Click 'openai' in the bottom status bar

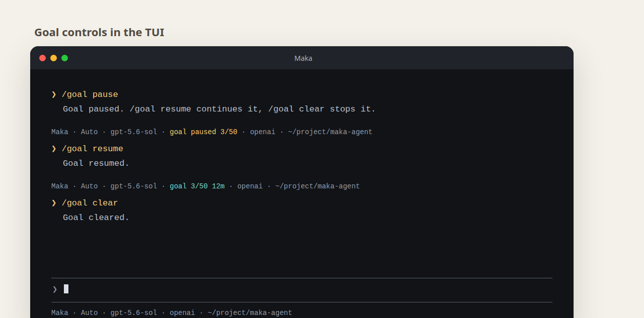182,313
